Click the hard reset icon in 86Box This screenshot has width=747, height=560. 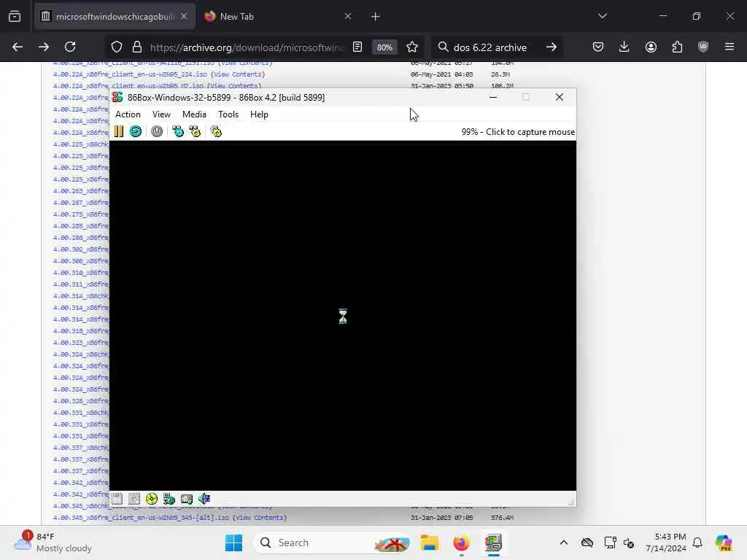136,131
